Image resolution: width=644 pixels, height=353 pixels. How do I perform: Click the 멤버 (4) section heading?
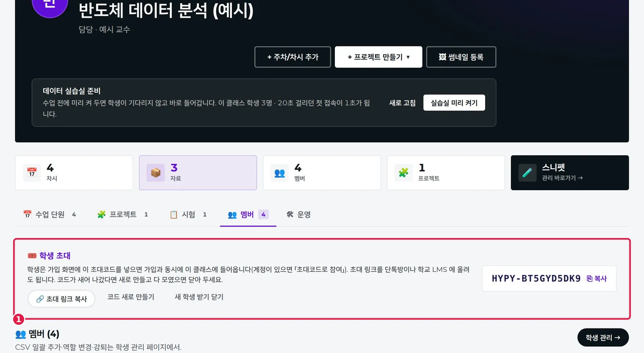(x=44, y=334)
